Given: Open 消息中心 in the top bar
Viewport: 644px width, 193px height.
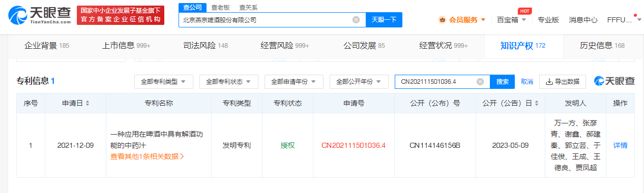Looking at the screenshot, I should point(583,20).
